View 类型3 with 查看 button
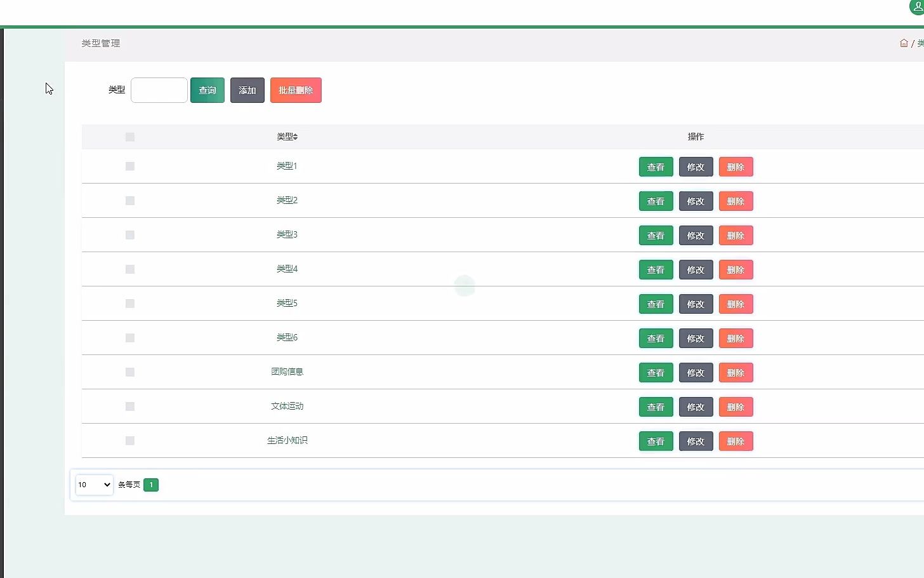Viewport: 924px width, 578px height. (x=656, y=236)
